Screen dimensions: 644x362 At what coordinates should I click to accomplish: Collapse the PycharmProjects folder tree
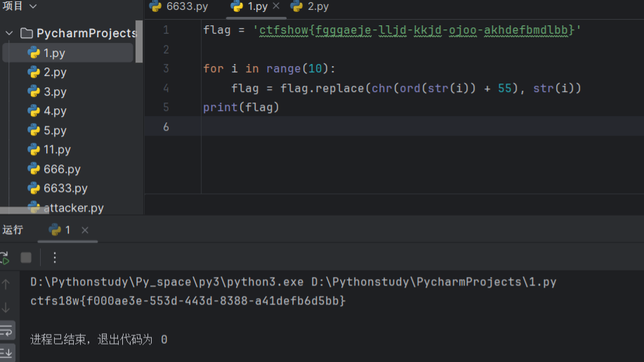[x=9, y=33]
